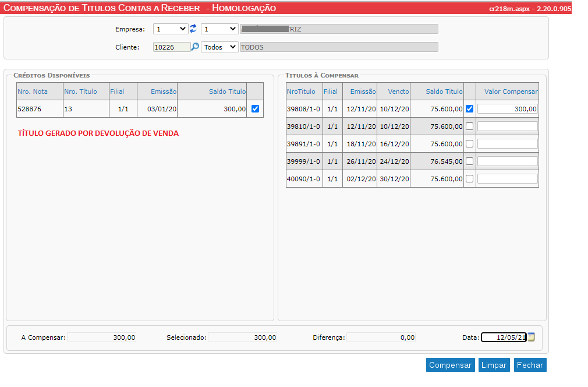Click credit emission date 03/01/20
The height and width of the screenshot is (387, 588).
click(162, 109)
